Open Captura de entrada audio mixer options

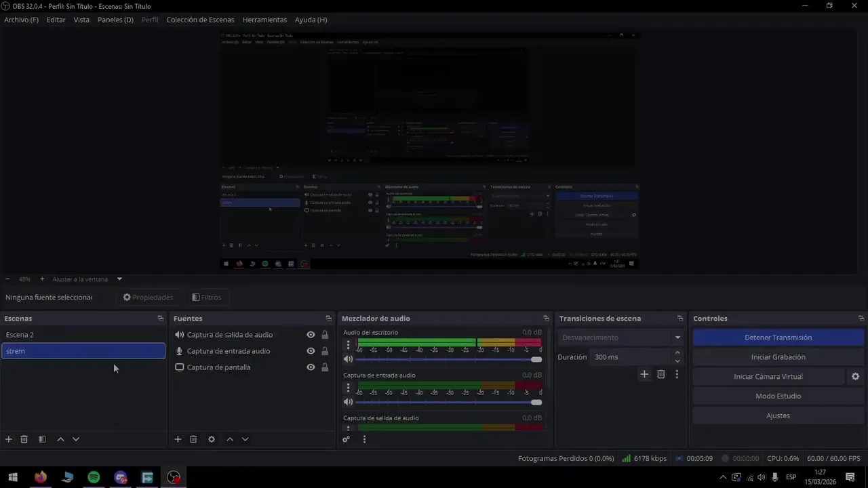coord(349,388)
